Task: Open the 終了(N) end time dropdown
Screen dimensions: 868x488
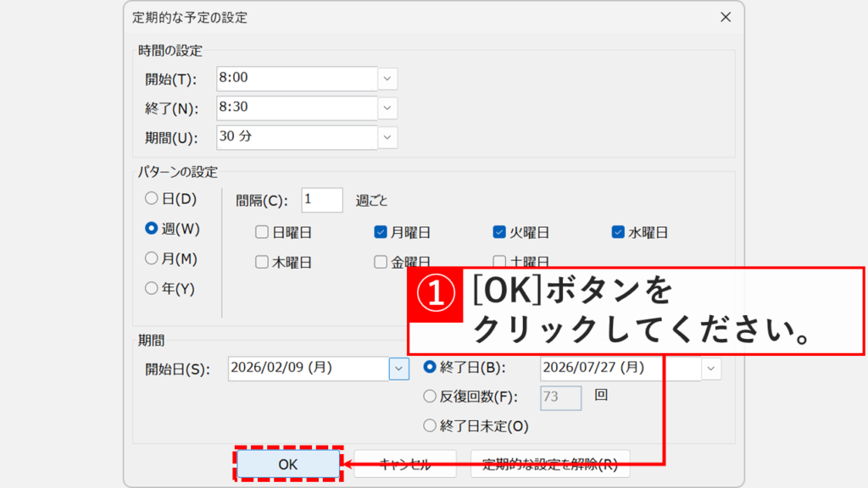Action: 387,108
